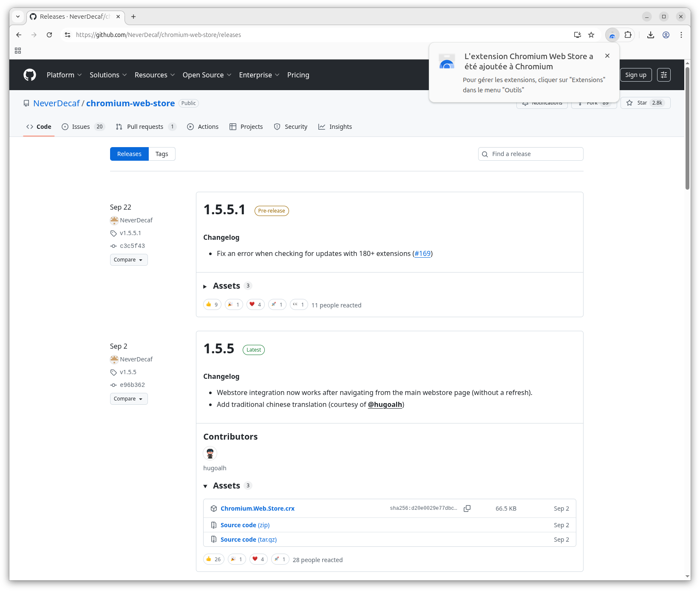The image size is (700, 591).
Task: Toggle the thumbs up reaction on 1.5.5.1
Action: click(212, 304)
